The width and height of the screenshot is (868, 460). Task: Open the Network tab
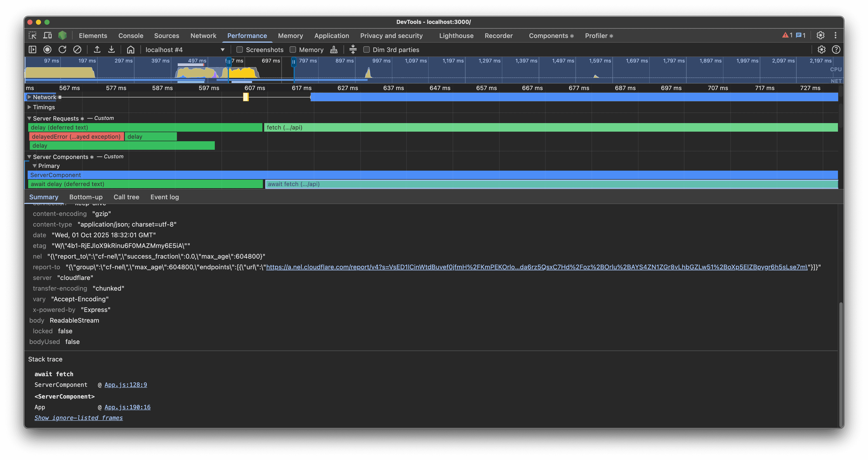click(x=203, y=36)
